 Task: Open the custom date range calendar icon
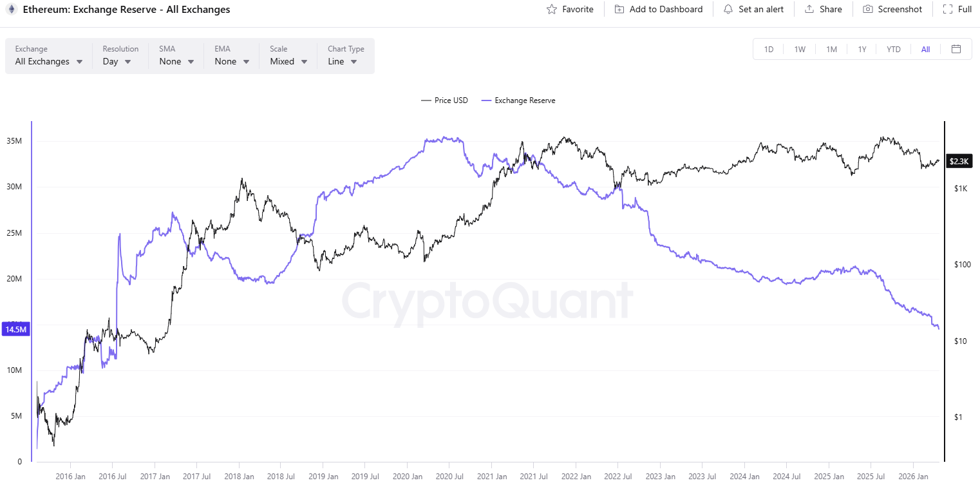pos(956,48)
